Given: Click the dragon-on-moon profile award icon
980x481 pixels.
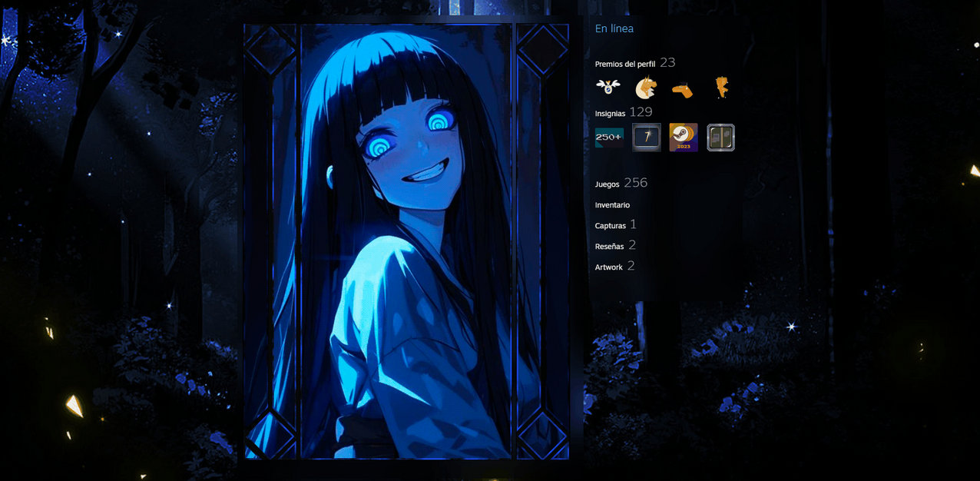Looking at the screenshot, I should tap(646, 88).
